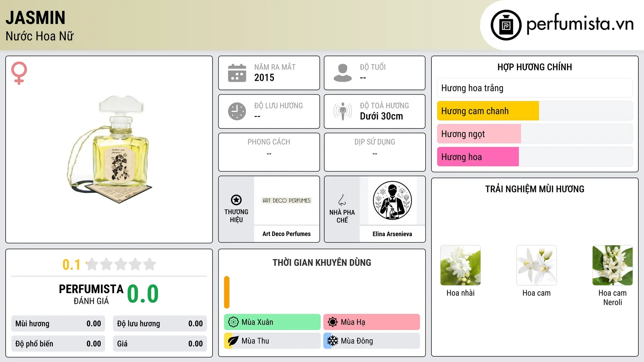Viewport: 644px width, 362px height.
Task: Go to perfumista.vn homepage via wordmark
Action: pyautogui.click(x=580, y=24)
